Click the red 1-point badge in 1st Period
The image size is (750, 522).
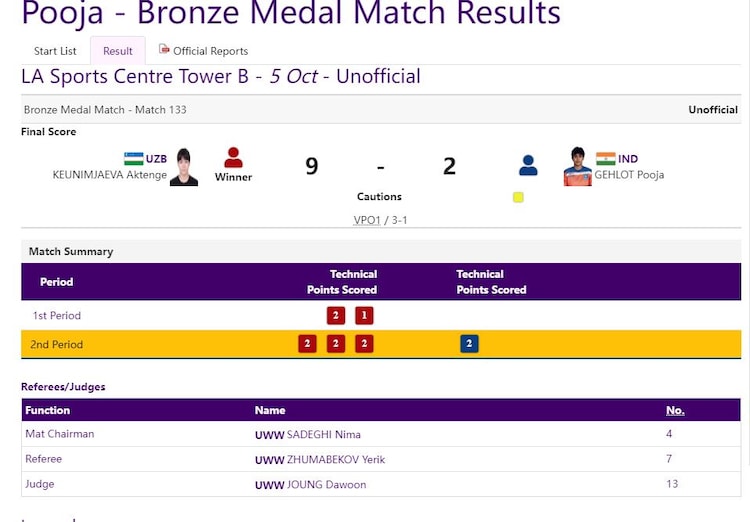364,315
